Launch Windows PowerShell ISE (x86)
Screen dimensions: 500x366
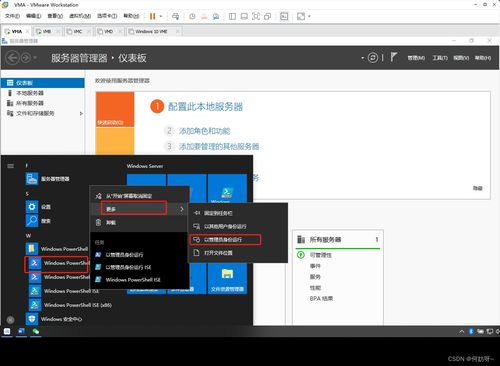(x=71, y=305)
